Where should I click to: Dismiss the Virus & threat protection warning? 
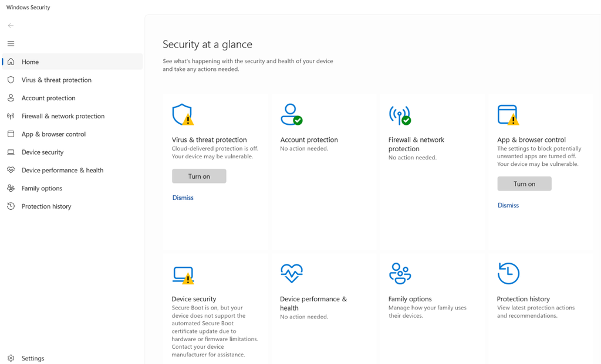point(183,198)
